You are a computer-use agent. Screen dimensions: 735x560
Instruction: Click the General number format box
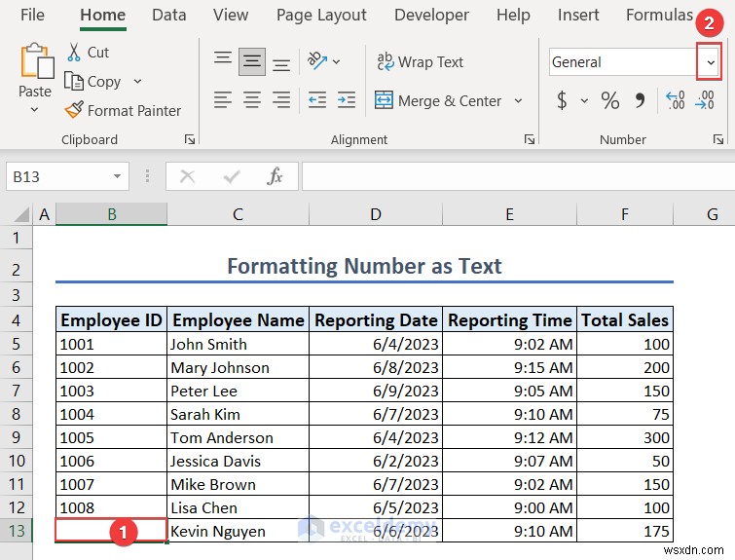tap(623, 62)
